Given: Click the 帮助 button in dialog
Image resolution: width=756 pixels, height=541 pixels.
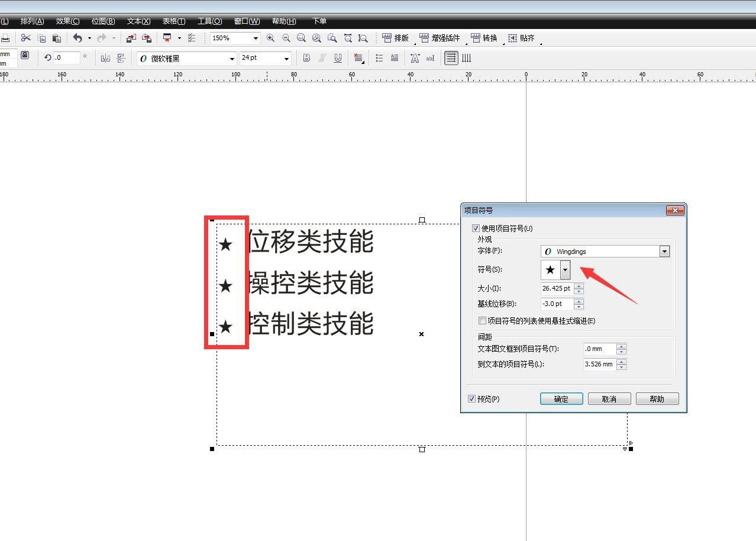Looking at the screenshot, I should point(657,399).
